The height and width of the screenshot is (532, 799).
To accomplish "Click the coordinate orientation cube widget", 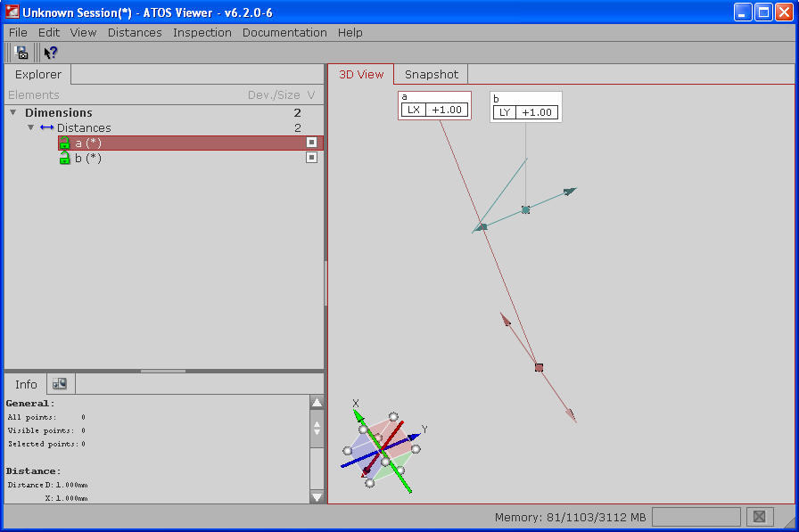I will click(x=383, y=448).
